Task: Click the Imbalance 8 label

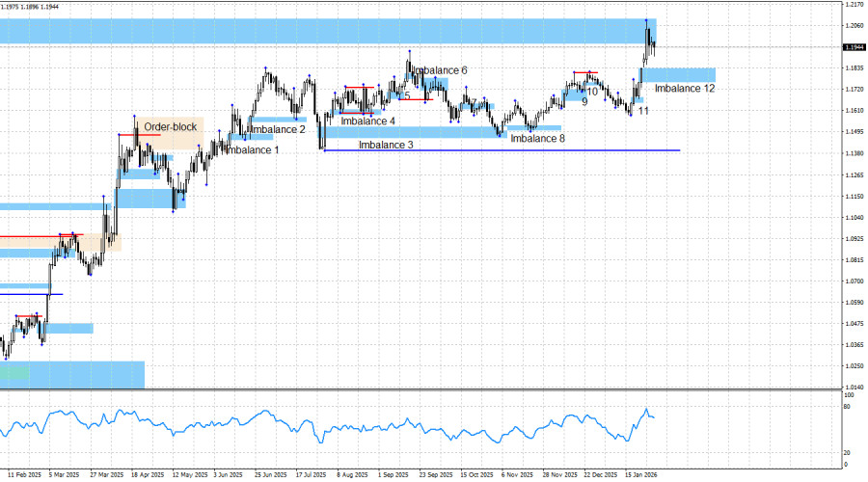Action: click(537, 139)
